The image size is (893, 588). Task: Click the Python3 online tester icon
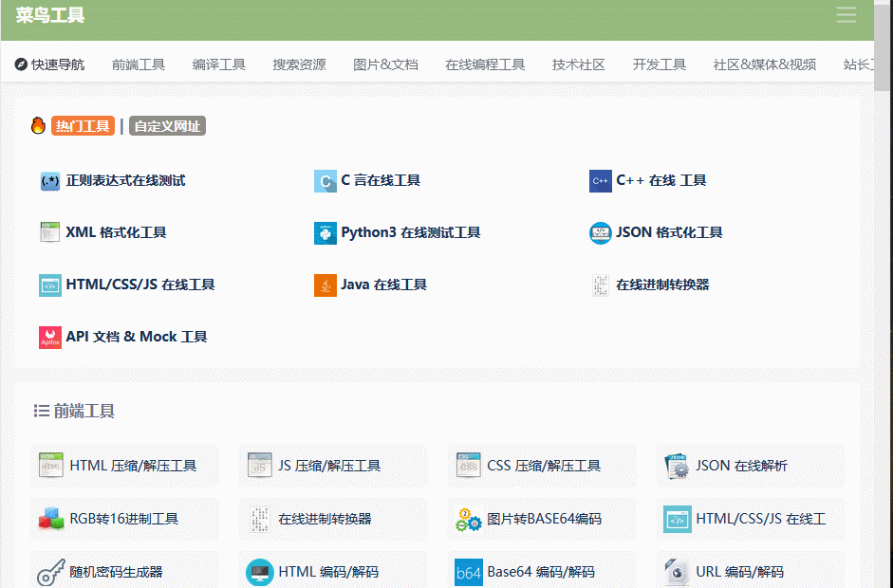[326, 233]
